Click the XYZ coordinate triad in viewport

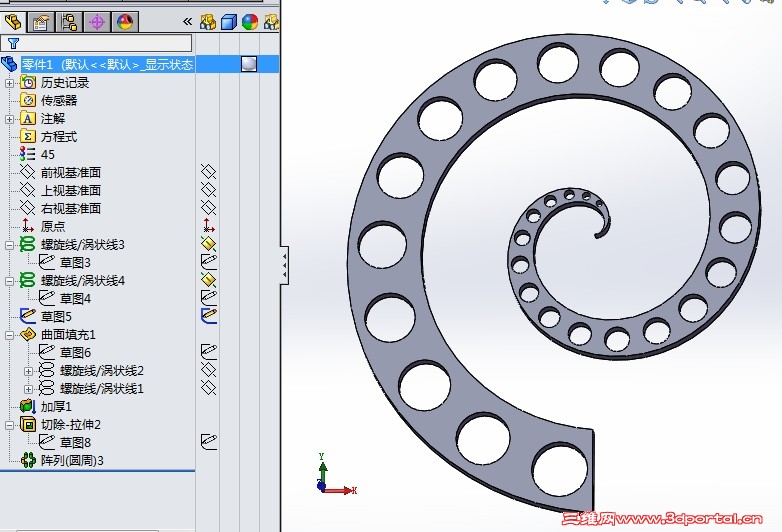click(336, 474)
